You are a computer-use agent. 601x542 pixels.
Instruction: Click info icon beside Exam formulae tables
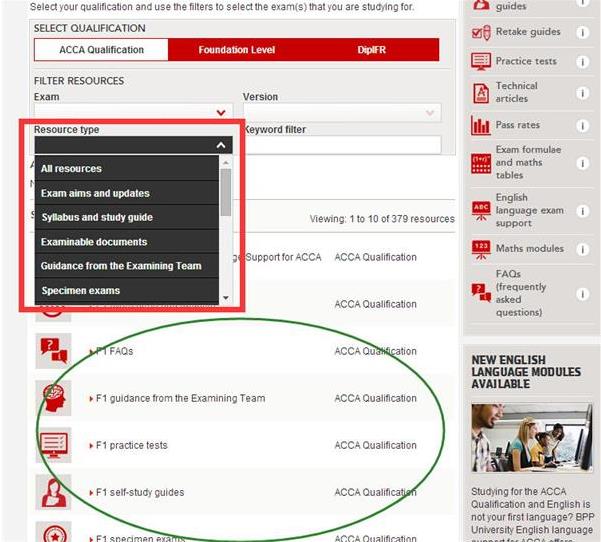click(x=582, y=164)
